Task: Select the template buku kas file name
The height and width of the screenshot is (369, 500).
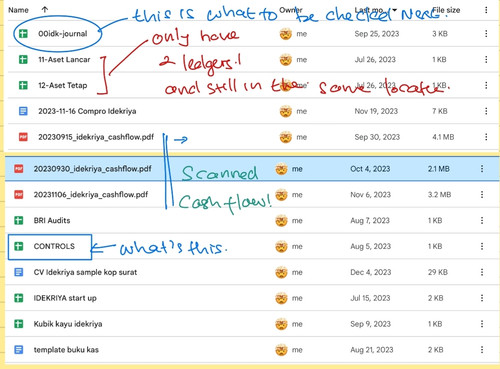Action: 66,350
